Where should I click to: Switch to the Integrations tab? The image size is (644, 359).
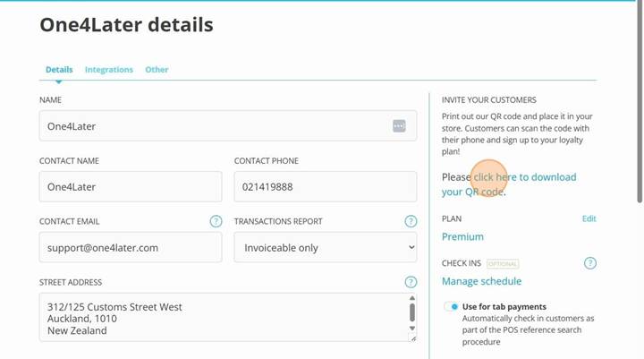109,70
